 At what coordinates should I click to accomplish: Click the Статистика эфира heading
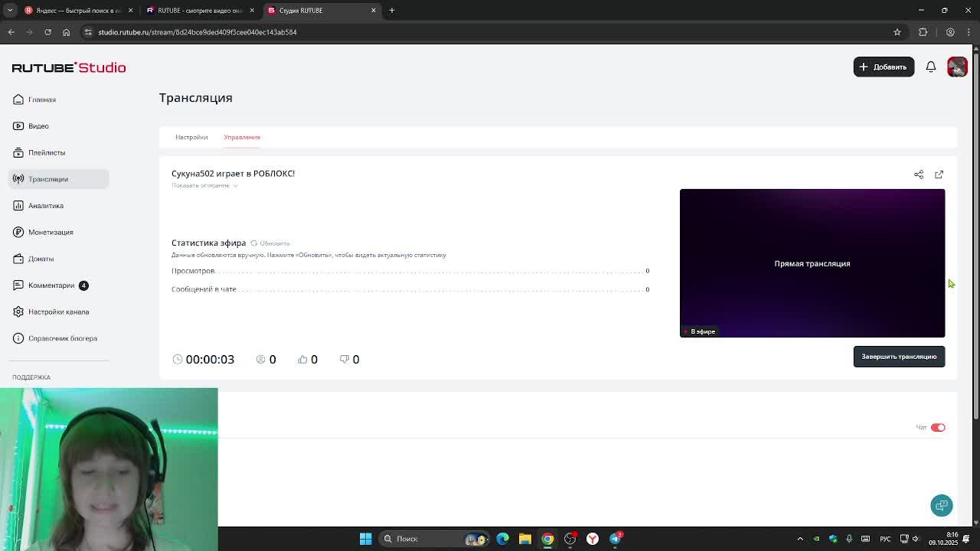[208, 243]
